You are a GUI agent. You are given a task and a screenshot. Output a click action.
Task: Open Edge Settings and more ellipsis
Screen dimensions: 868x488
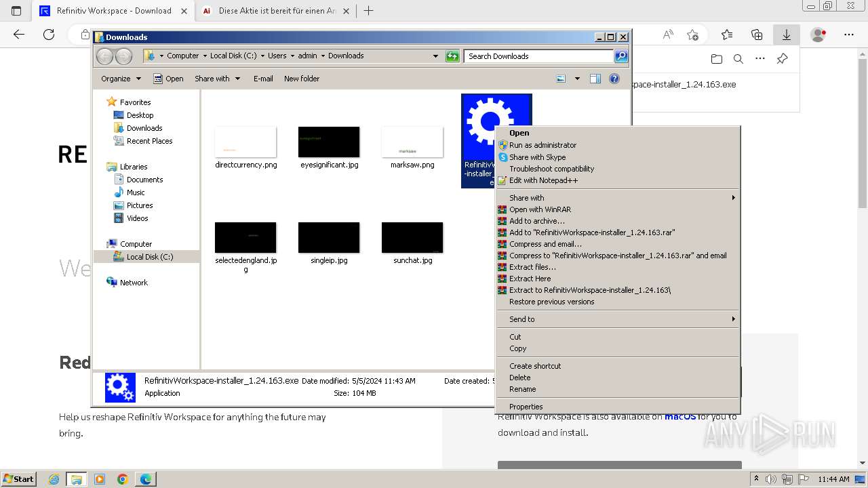point(849,35)
